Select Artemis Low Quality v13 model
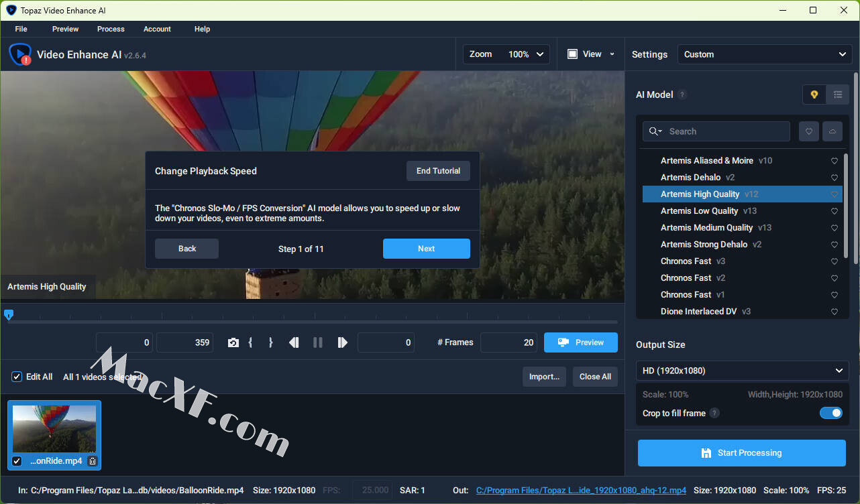Viewport: 860px width, 504px height. pyautogui.click(x=743, y=211)
